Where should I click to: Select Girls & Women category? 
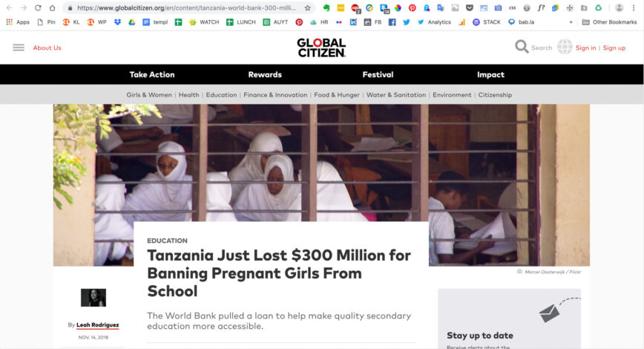click(149, 95)
